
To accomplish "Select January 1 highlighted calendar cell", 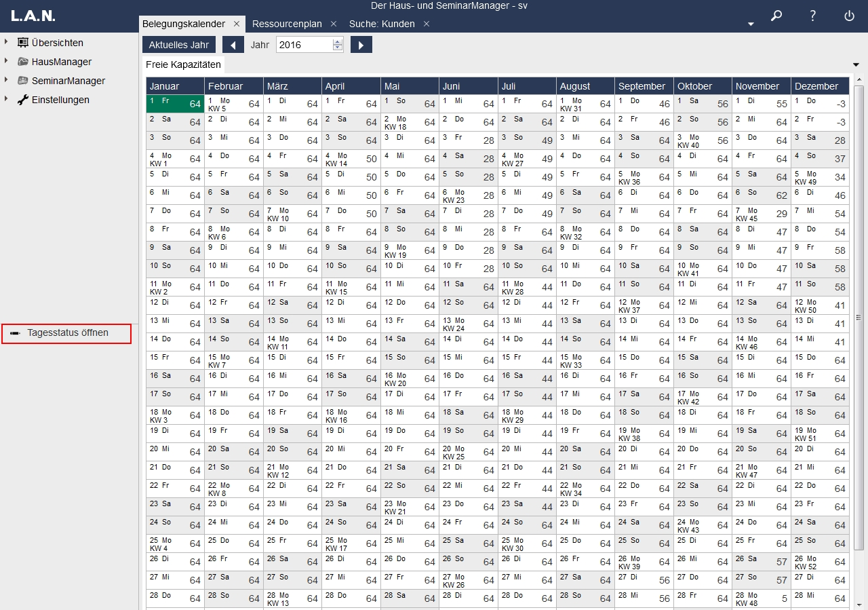I will (x=175, y=104).
